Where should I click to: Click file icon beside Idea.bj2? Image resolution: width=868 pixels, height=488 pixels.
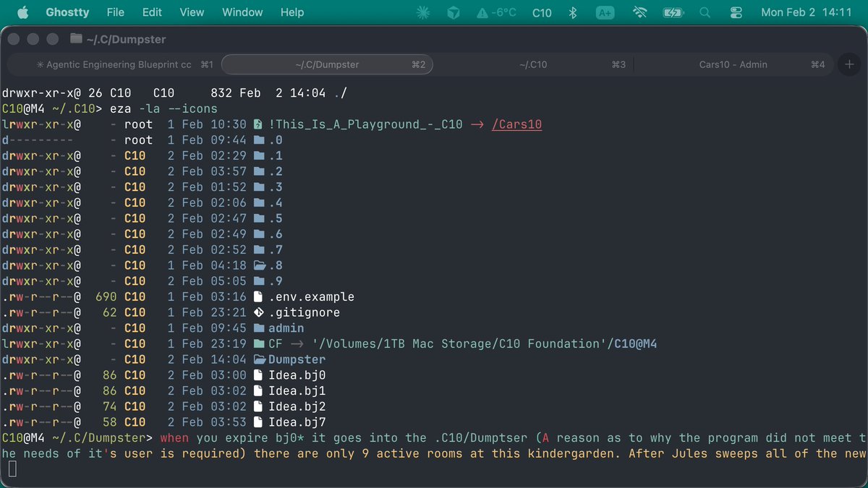pyautogui.click(x=259, y=406)
